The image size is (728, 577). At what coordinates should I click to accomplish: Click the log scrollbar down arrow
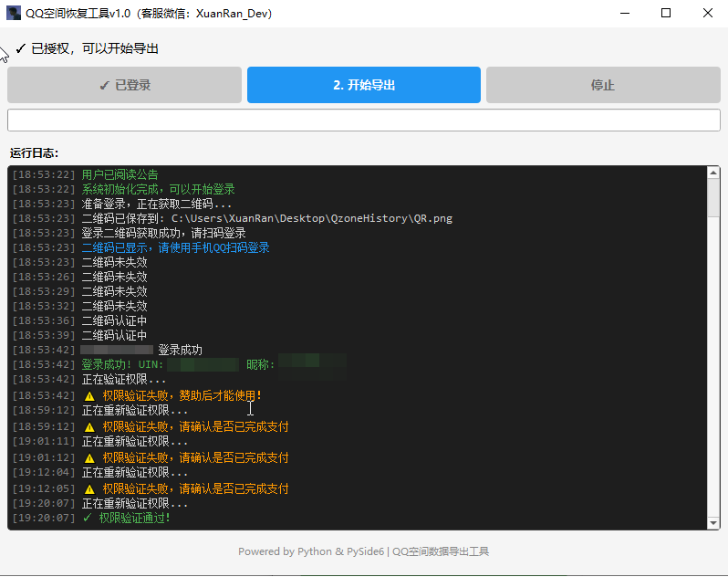tap(713, 522)
